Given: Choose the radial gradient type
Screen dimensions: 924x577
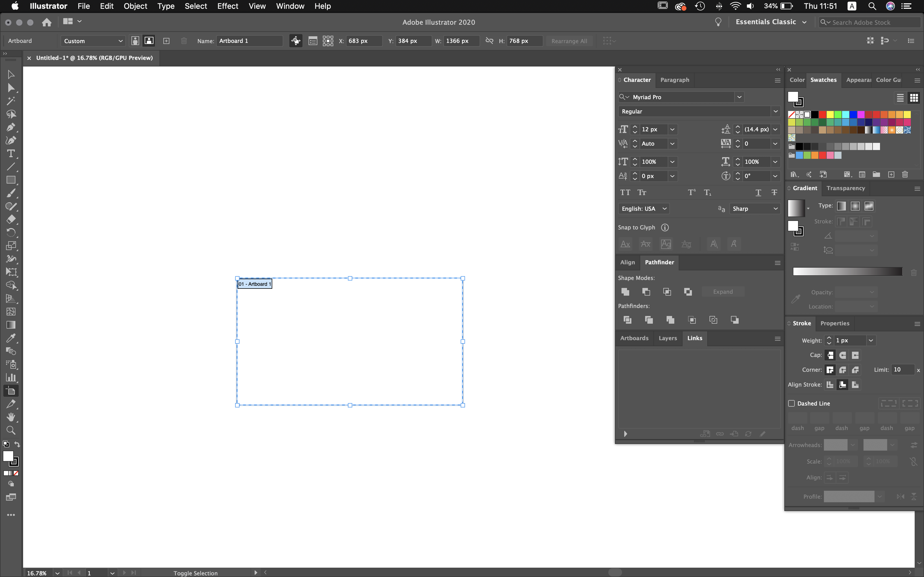Looking at the screenshot, I should pyautogui.click(x=855, y=206).
